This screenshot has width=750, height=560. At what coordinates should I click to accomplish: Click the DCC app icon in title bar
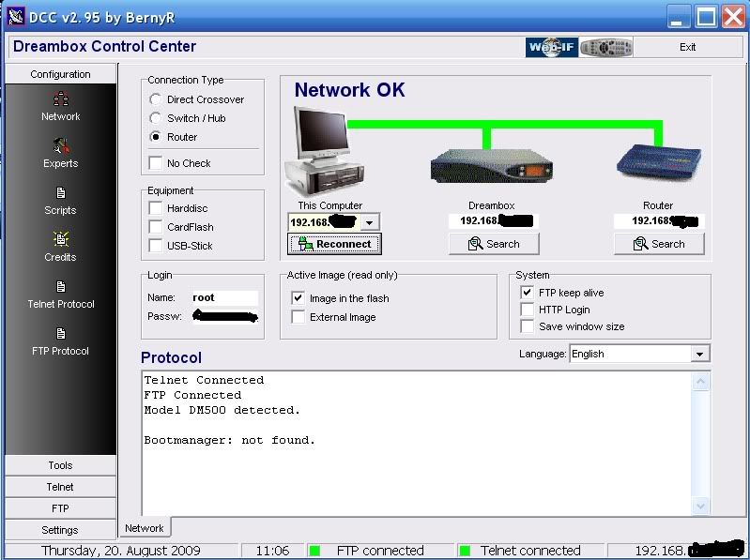coord(16,17)
